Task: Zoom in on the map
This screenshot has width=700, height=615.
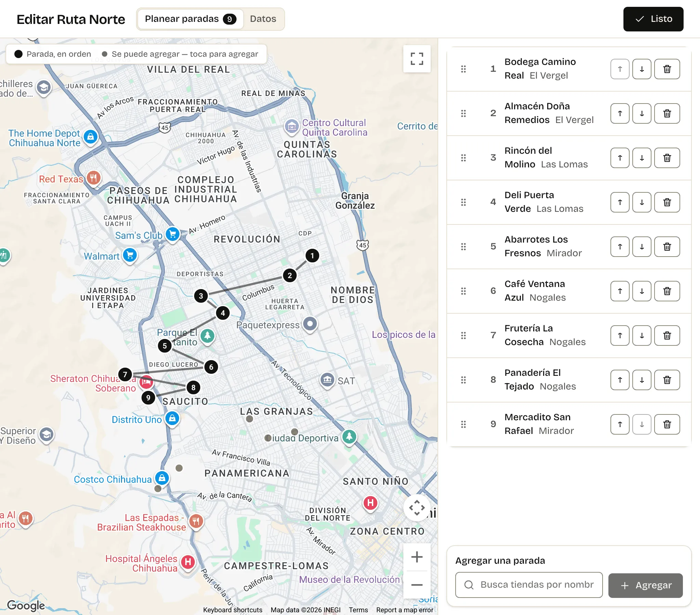Action: click(x=416, y=557)
